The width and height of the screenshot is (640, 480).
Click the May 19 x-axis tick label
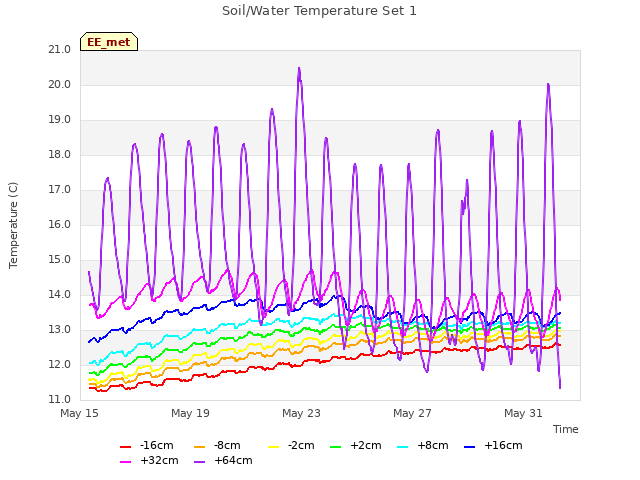pyautogui.click(x=190, y=413)
